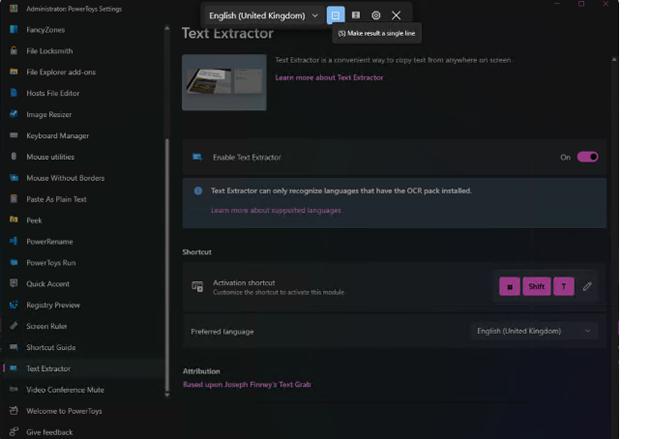The height and width of the screenshot is (439, 650).
Task: Go to PowerToys Run settings page
Action: (x=51, y=262)
